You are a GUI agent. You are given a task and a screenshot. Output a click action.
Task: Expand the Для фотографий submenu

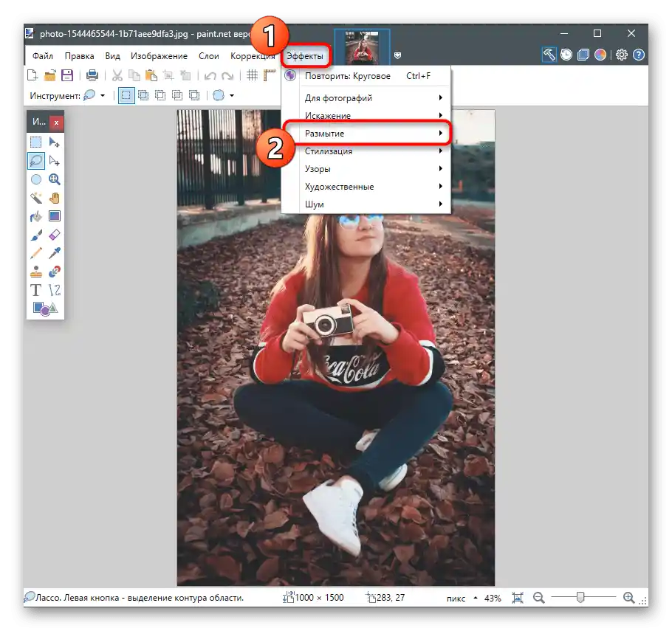point(366,97)
